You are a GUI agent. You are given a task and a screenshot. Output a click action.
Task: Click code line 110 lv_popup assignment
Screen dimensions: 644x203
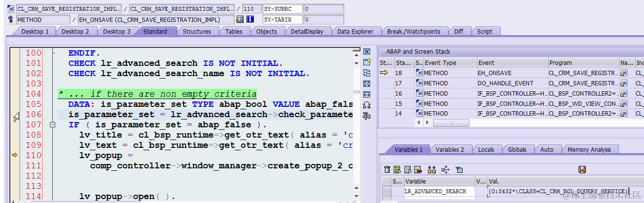[x=106, y=155]
